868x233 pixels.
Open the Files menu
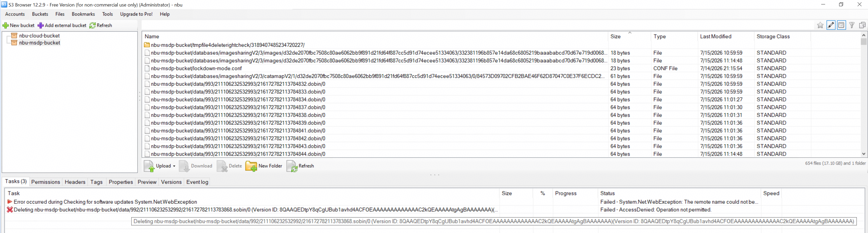pyautogui.click(x=60, y=14)
